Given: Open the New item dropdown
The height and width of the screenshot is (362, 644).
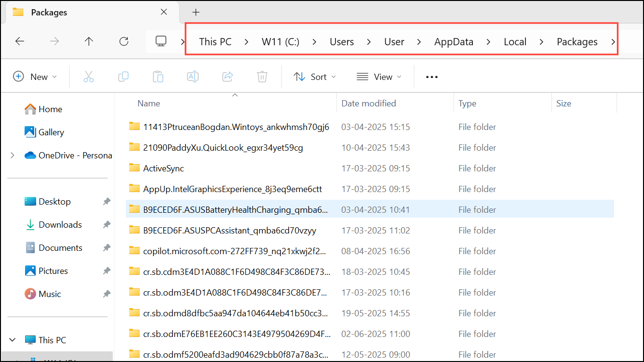Looking at the screenshot, I should pos(35,77).
